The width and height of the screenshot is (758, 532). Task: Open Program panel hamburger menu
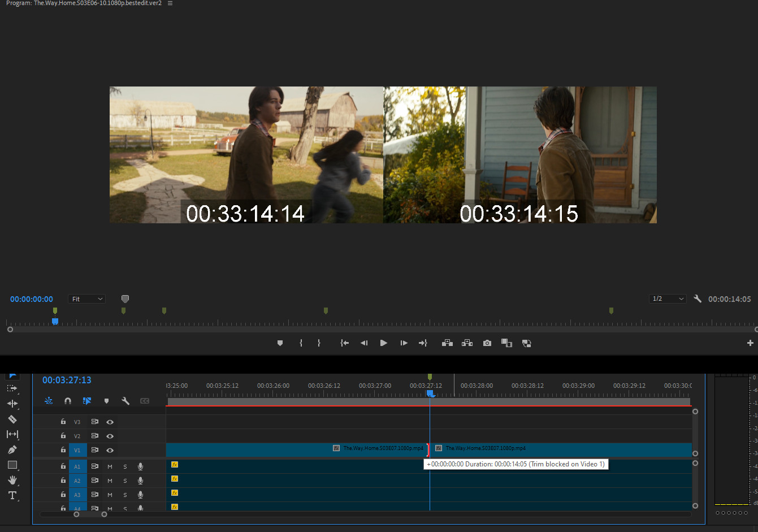pos(170,3)
